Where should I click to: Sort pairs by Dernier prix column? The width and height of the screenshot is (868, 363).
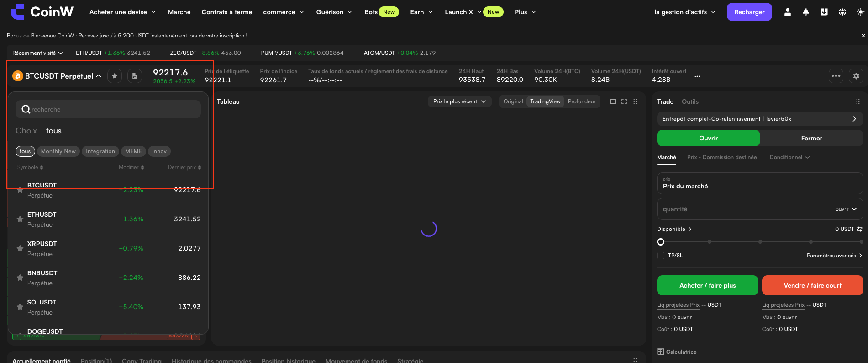click(x=184, y=167)
